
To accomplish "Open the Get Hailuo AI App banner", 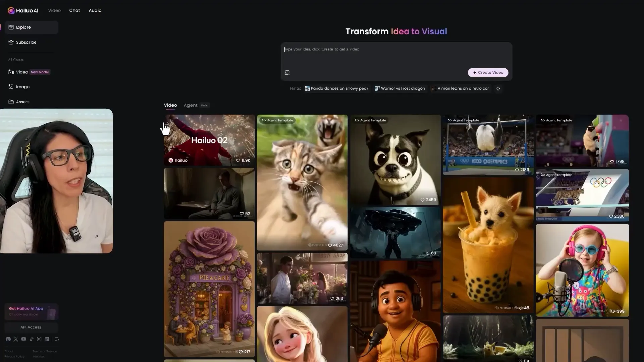I will point(31,311).
